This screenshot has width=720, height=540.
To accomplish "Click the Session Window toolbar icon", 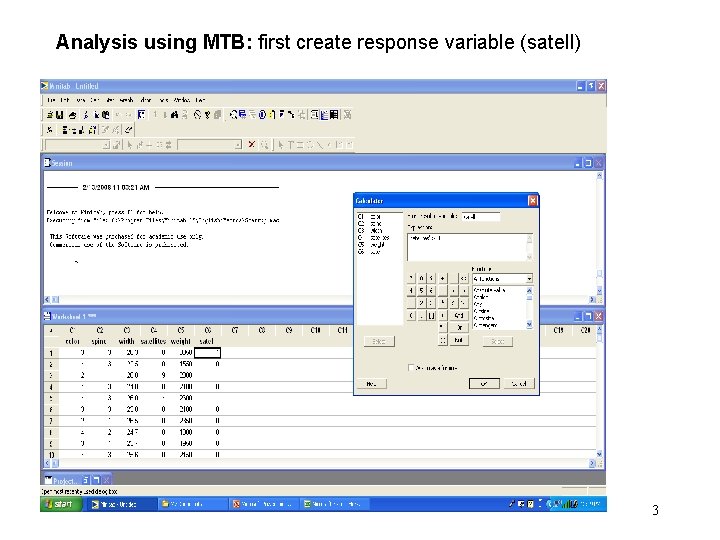I will coord(314,115).
